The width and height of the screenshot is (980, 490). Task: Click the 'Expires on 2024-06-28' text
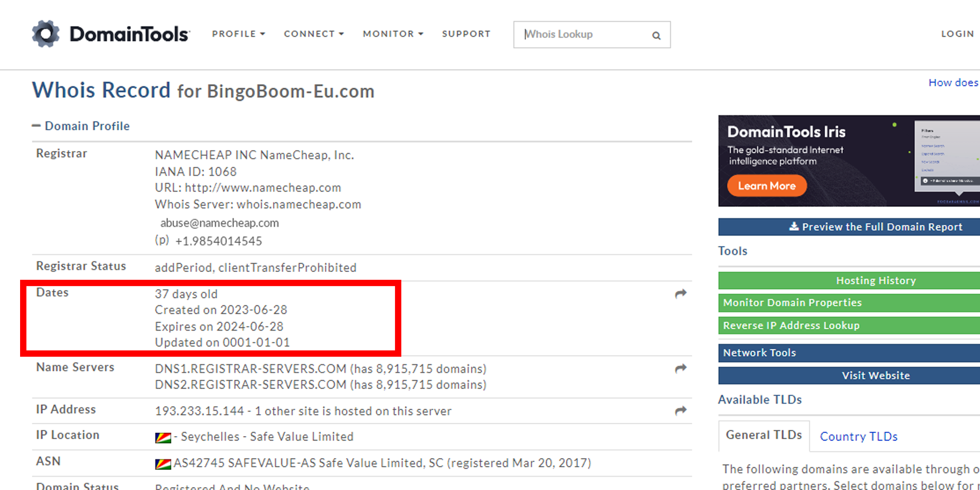click(219, 326)
